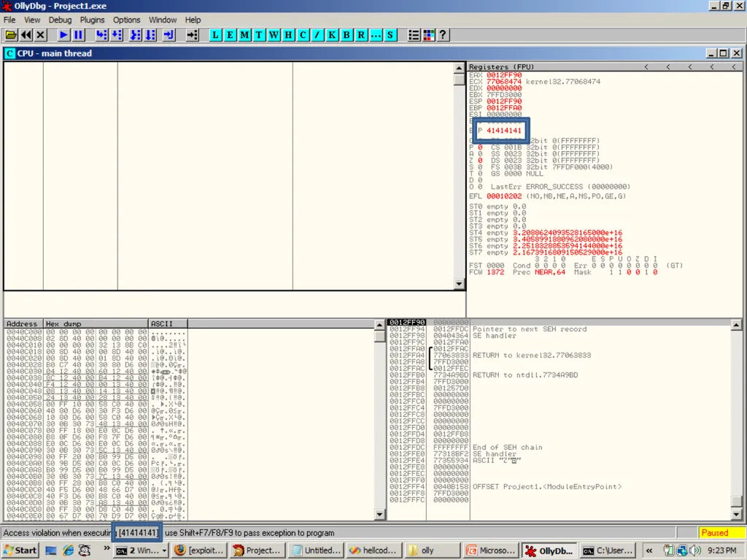
Task: Click the Go to address toolbar icon
Action: pyautogui.click(x=192, y=35)
